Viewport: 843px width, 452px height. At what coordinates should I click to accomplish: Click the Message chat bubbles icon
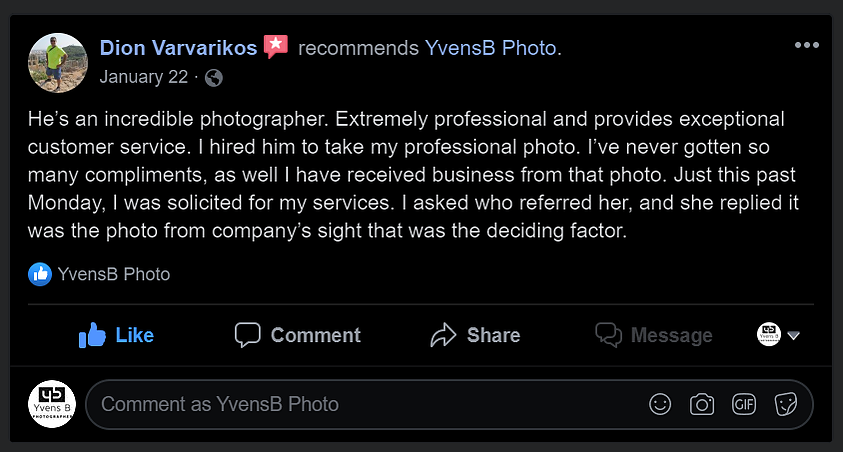click(x=608, y=335)
